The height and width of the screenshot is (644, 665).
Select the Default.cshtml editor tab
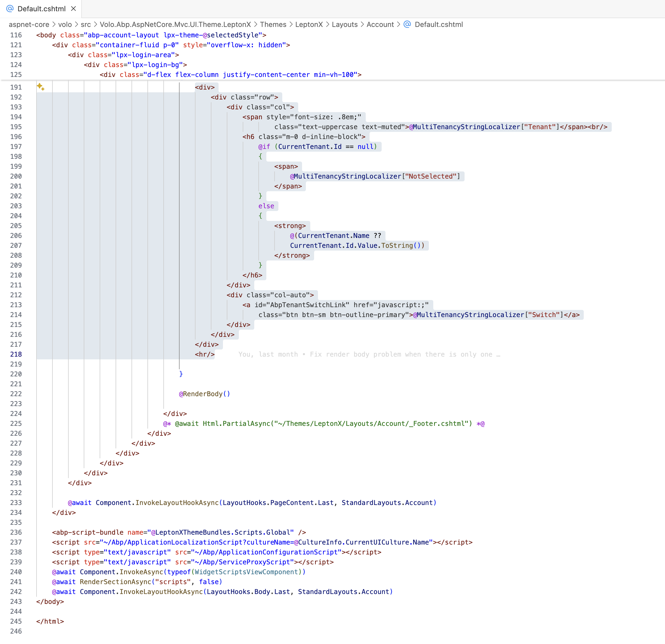point(41,9)
